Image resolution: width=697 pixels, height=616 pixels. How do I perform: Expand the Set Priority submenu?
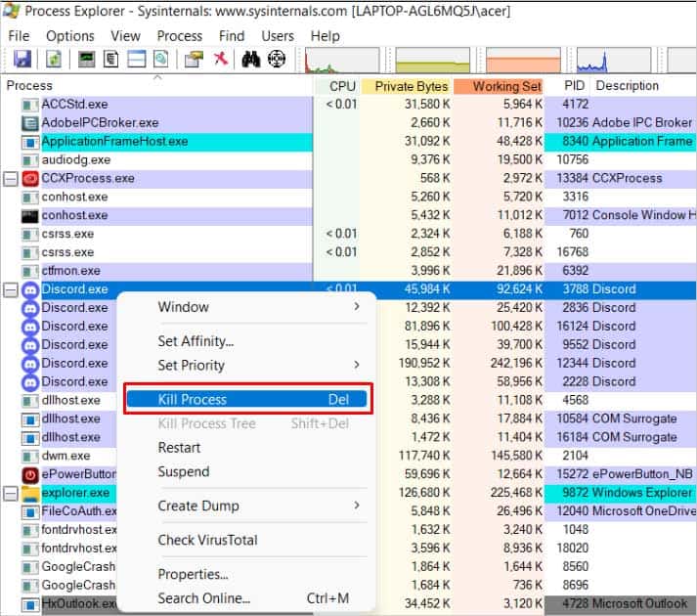point(247,365)
